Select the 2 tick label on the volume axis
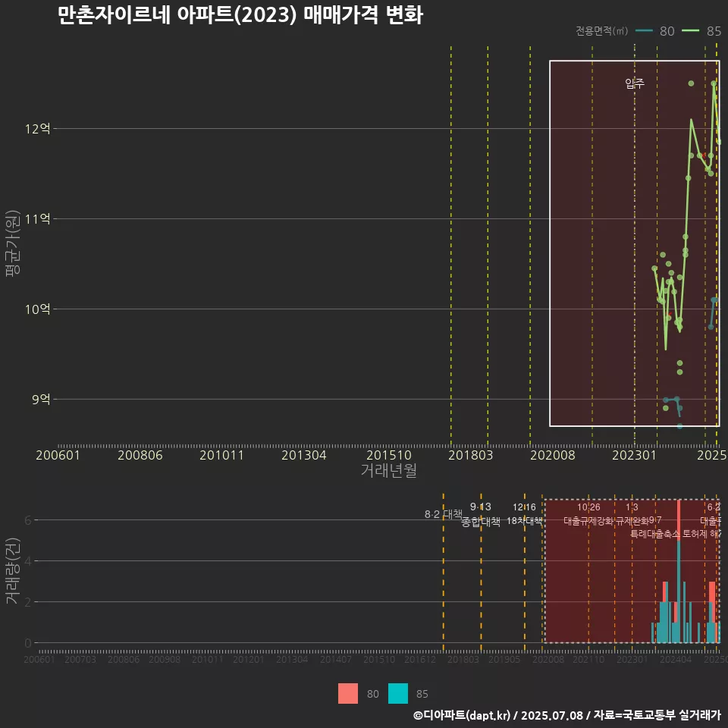The image size is (728, 728). 28,601
